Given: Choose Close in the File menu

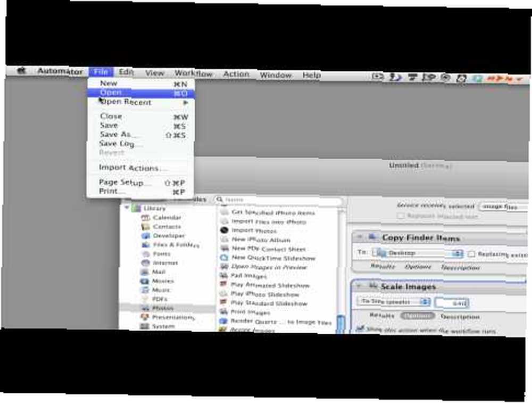Looking at the screenshot, I should tap(141, 117).
